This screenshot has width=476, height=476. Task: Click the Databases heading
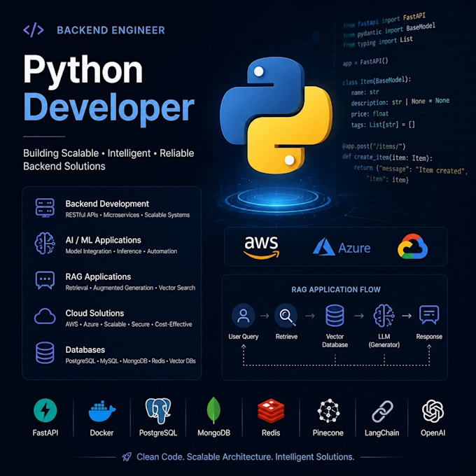(x=85, y=350)
